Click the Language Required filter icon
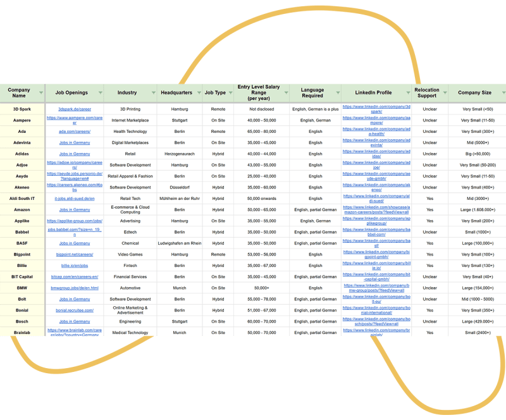Screen dimensions: 506x420 336,93
